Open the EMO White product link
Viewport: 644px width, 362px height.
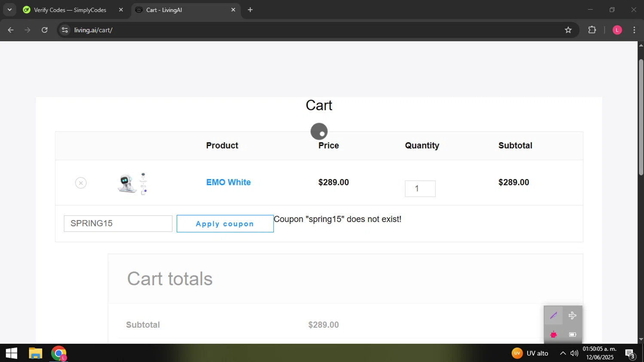tap(228, 182)
